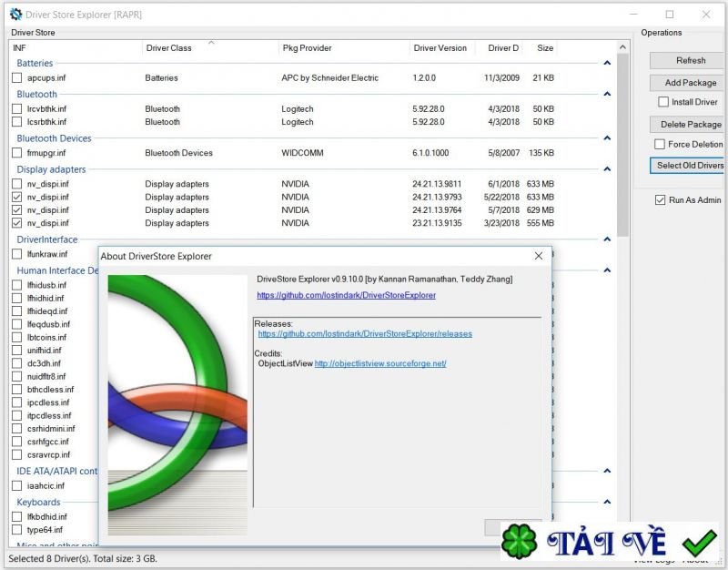The image size is (728, 570).
Task: Sort by the Driver Version column
Action: click(442, 48)
